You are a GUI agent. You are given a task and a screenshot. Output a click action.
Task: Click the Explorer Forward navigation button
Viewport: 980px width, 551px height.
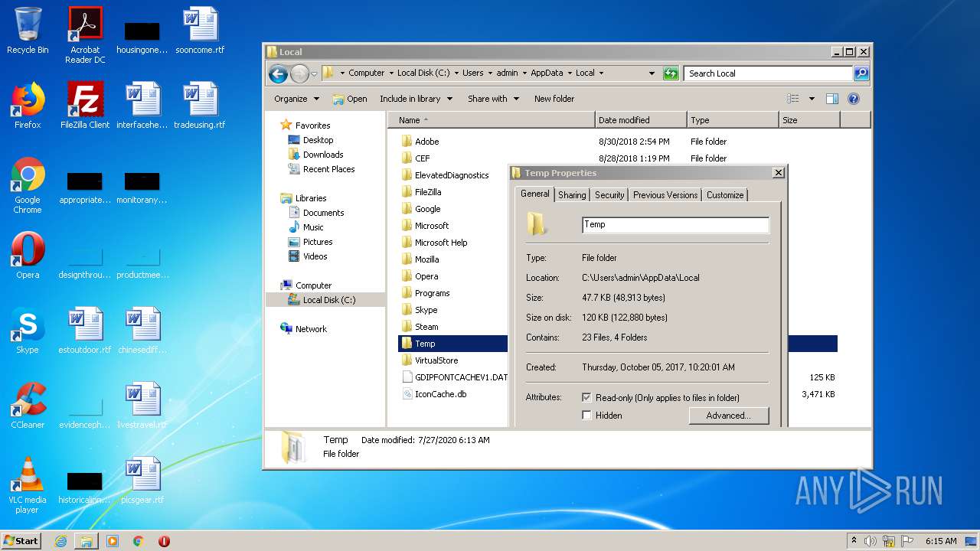(299, 73)
